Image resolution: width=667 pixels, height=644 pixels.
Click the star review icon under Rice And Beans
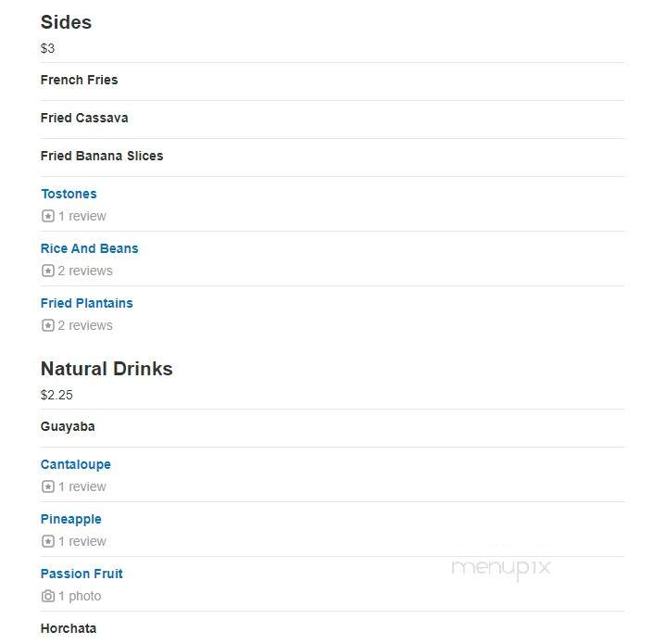tap(47, 271)
